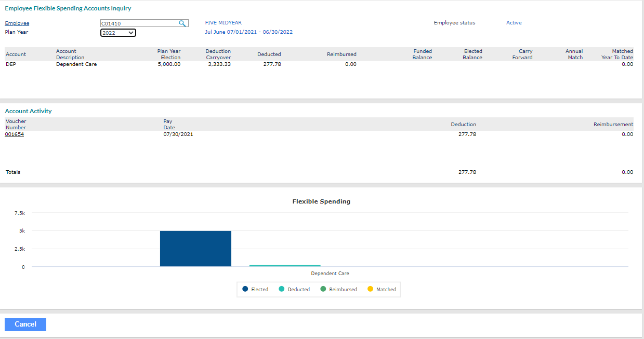
Task: Click the Employee Flexible Spending Accounts Inquiry title
Action: click(68, 8)
